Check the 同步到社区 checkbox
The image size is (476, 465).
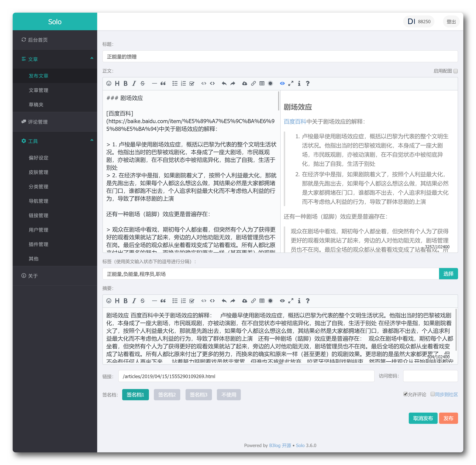[433, 394]
